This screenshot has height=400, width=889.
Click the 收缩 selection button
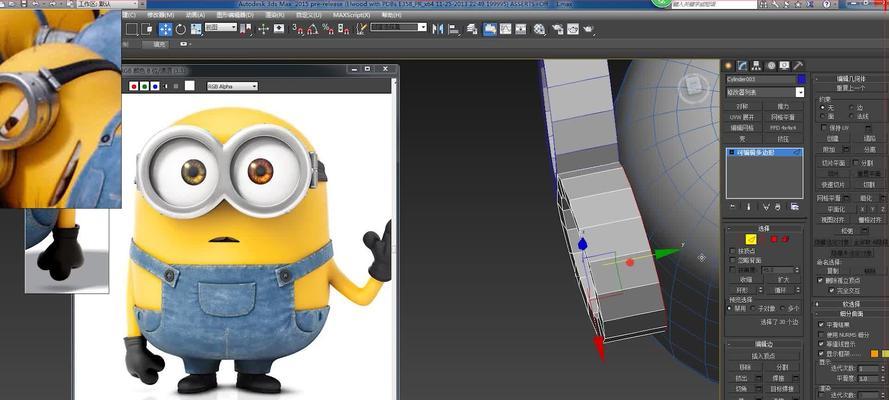[x=746, y=279]
